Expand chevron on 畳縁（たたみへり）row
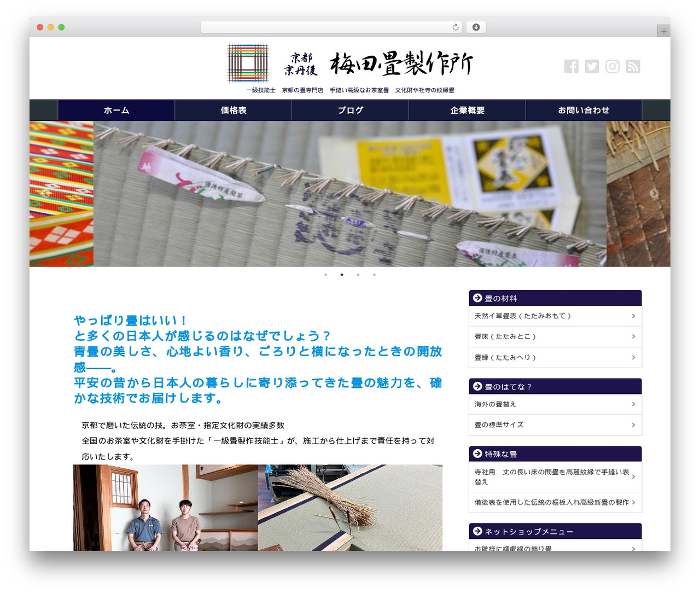700x593 pixels. click(633, 357)
